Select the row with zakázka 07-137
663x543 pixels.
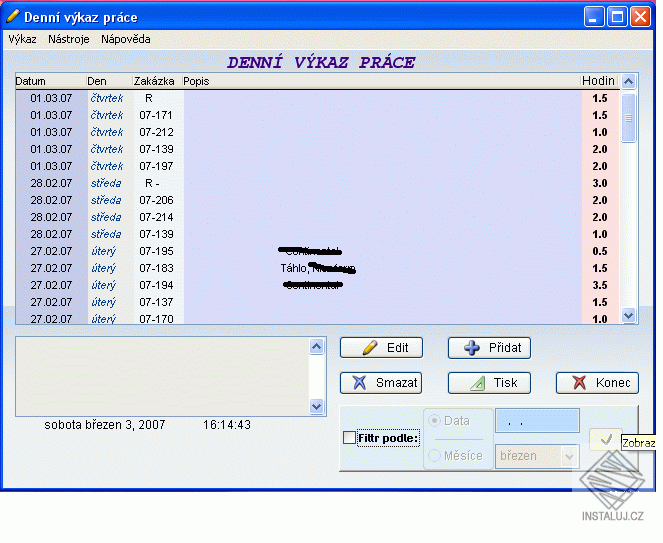point(318,302)
